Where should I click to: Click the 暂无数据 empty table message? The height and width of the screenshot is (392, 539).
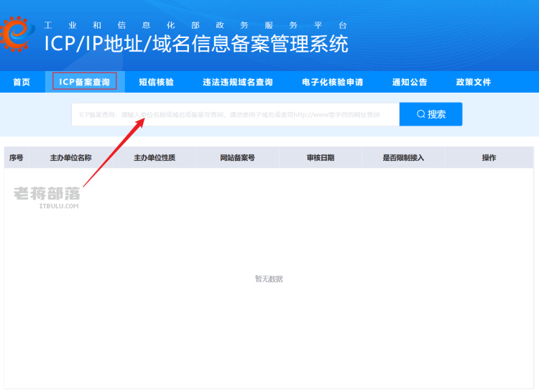(269, 279)
